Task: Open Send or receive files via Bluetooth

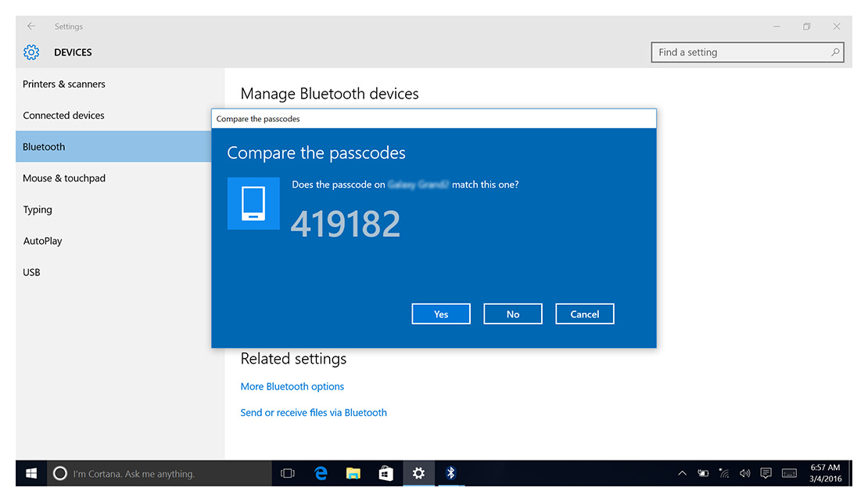Action: (314, 412)
